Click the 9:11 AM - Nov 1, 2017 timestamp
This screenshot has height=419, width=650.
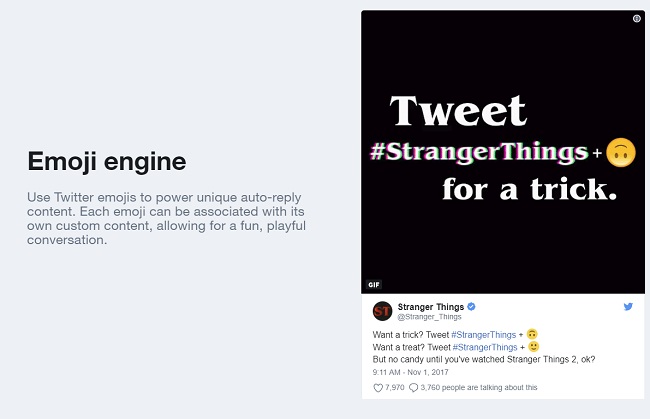click(410, 372)
